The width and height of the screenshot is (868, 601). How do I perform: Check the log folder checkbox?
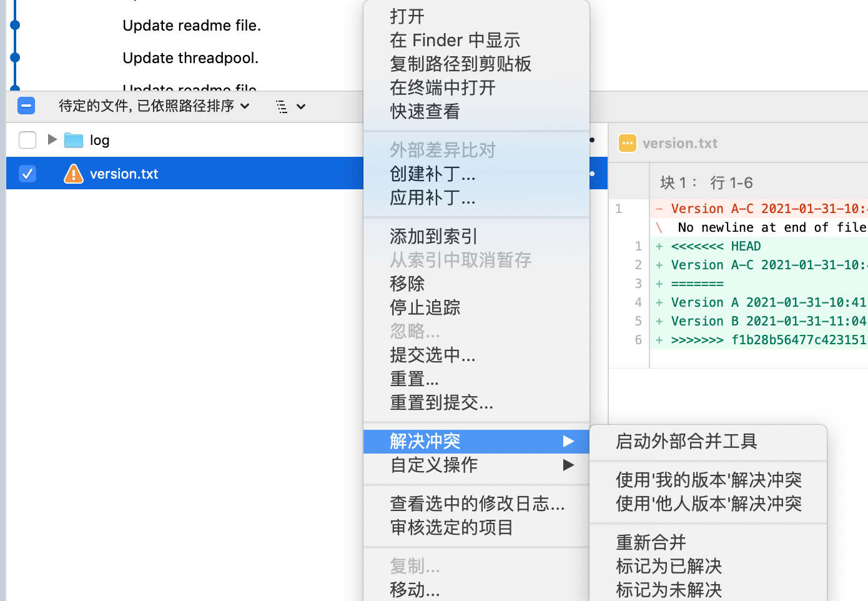click(x=27, y=140)
